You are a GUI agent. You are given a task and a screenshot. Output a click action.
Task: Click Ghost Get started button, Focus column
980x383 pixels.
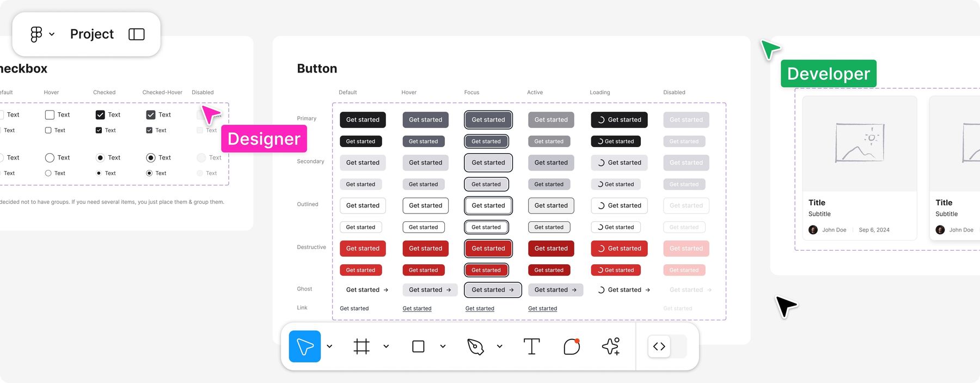point(493,290)
